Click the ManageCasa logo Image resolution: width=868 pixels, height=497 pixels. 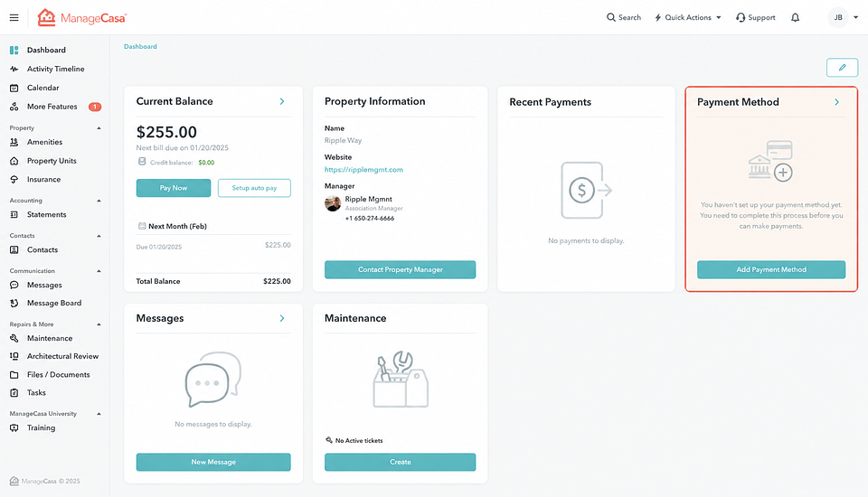pyautogui.click(x=82, y=18)
